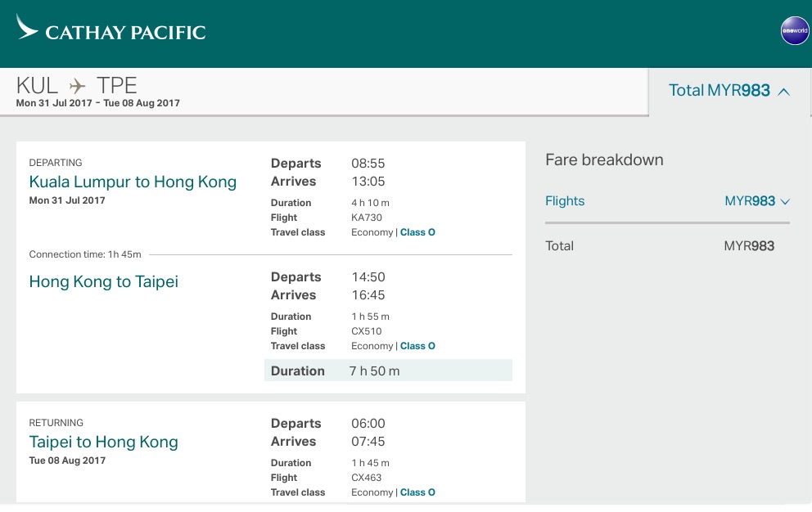The width and height of the screenshot is (812, 512).
Task: Click the RETURNING section label
Action: point(56,422)
